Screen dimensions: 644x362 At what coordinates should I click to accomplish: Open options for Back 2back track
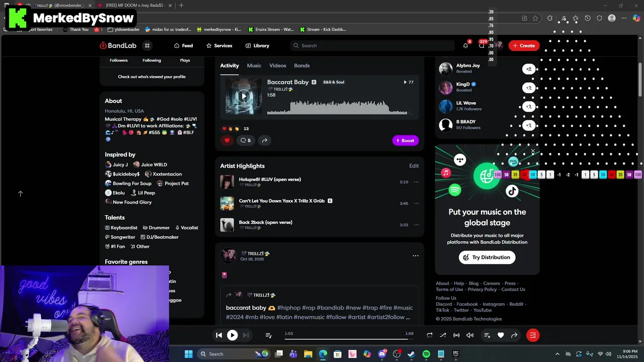[x=416, y=225]
